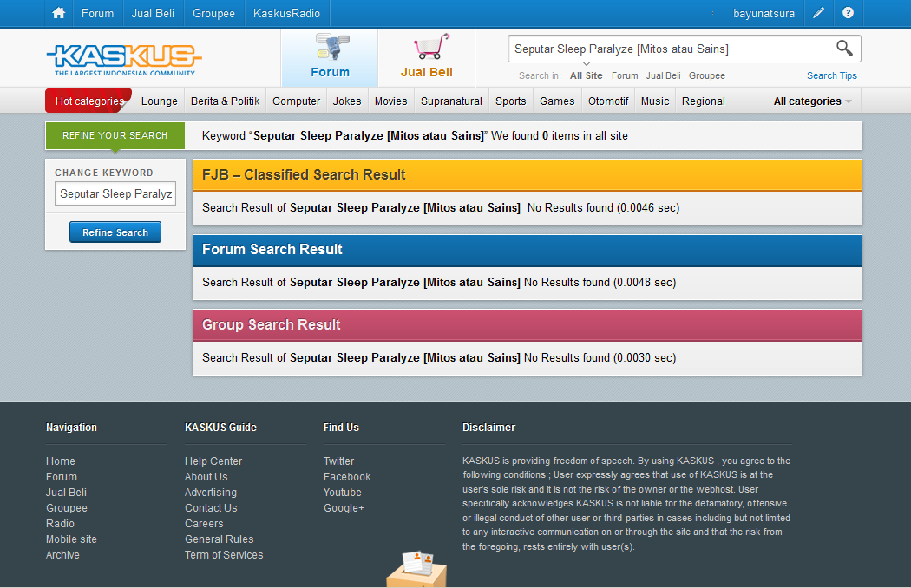The image size is (911, 588).
Task: Open Term of Services footer link
Action: pyautogui.click(x=224, y=555)
